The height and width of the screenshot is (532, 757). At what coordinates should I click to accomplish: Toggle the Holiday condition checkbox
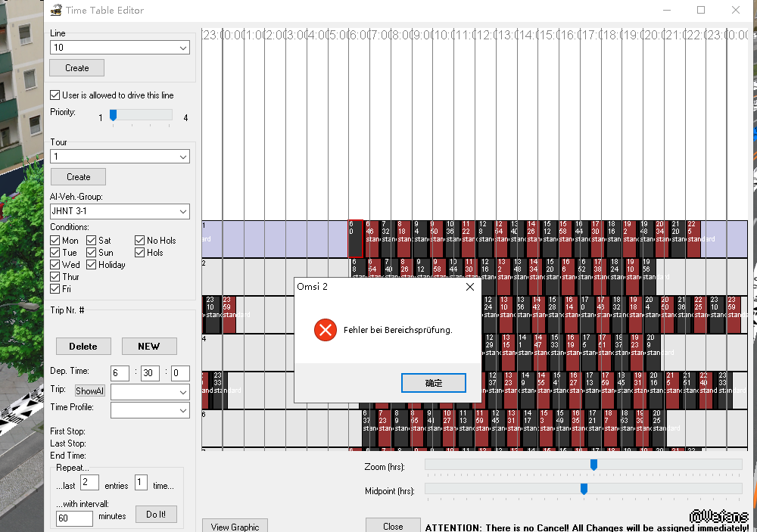click(92, 265)
